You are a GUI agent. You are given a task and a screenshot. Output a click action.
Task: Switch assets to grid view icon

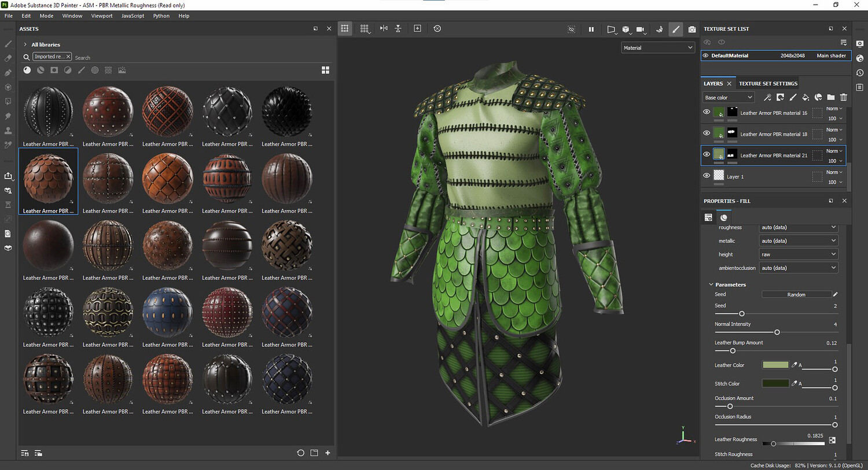pyautogui.click(x=325, y=70)
